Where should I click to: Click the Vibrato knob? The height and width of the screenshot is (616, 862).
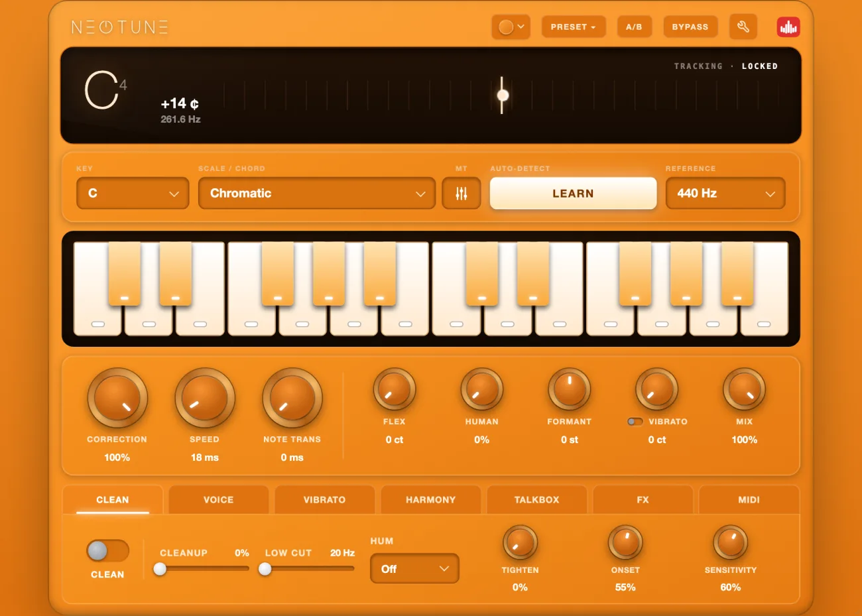(657, 389)
